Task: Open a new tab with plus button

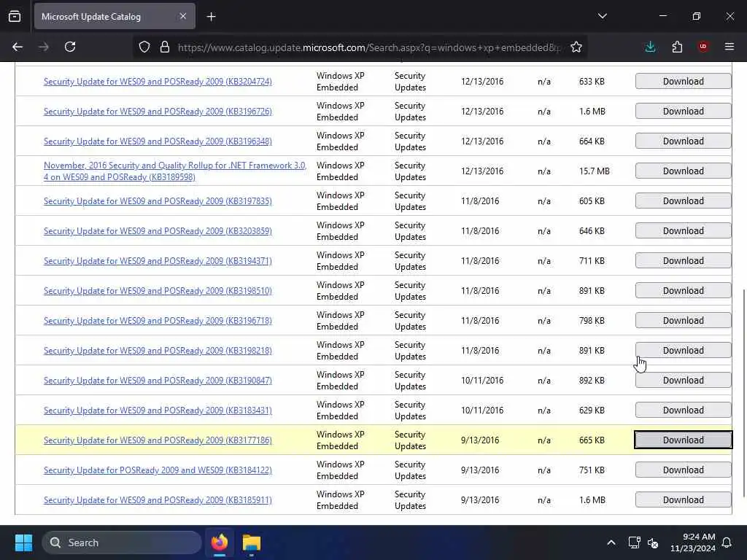Action: [211, 17]
